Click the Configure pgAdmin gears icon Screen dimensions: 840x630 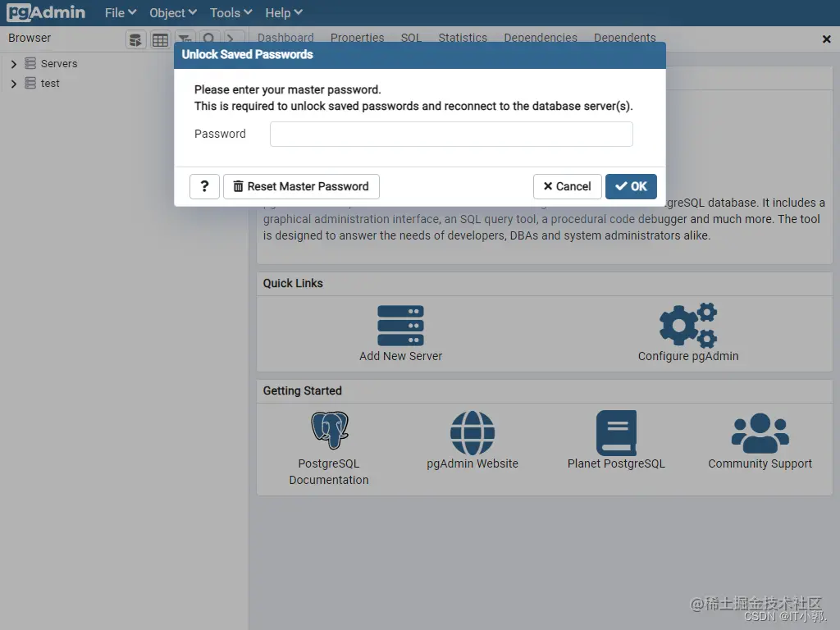[688, 325]
